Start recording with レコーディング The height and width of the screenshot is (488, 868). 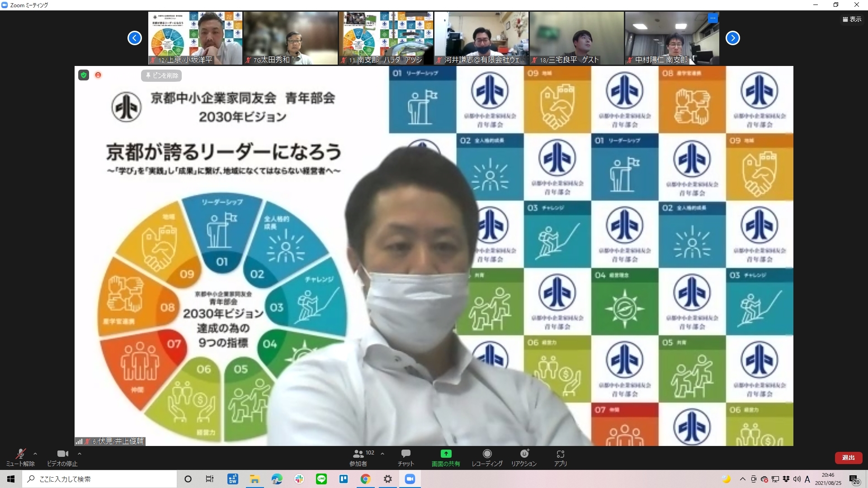tap(487, 457)
